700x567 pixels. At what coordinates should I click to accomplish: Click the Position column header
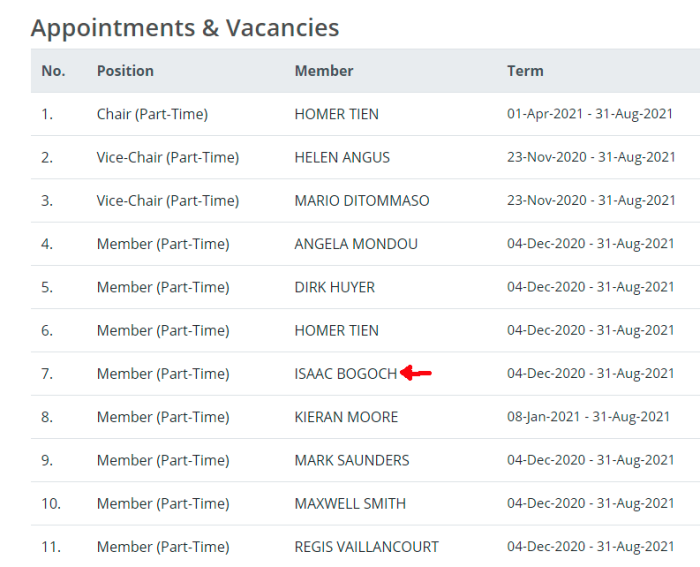pyautogui.click(x=125, y=71)
